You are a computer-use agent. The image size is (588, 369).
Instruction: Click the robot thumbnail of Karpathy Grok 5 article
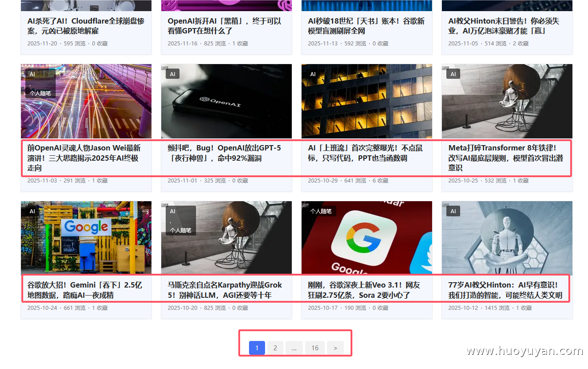pyautogui.click(x=226, y=238)
